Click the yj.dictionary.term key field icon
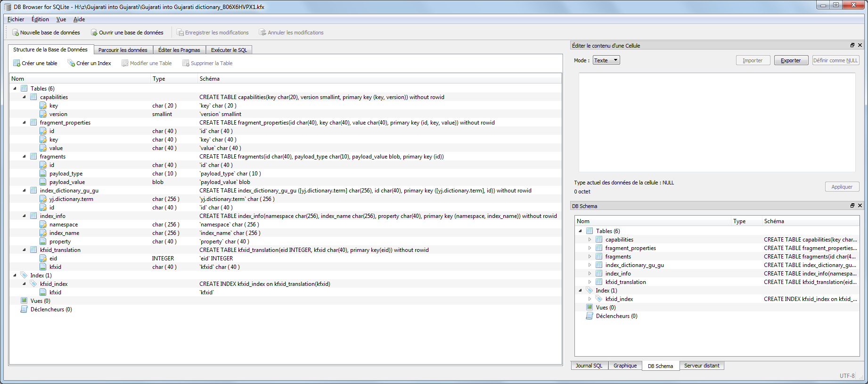 coord(43,199)
